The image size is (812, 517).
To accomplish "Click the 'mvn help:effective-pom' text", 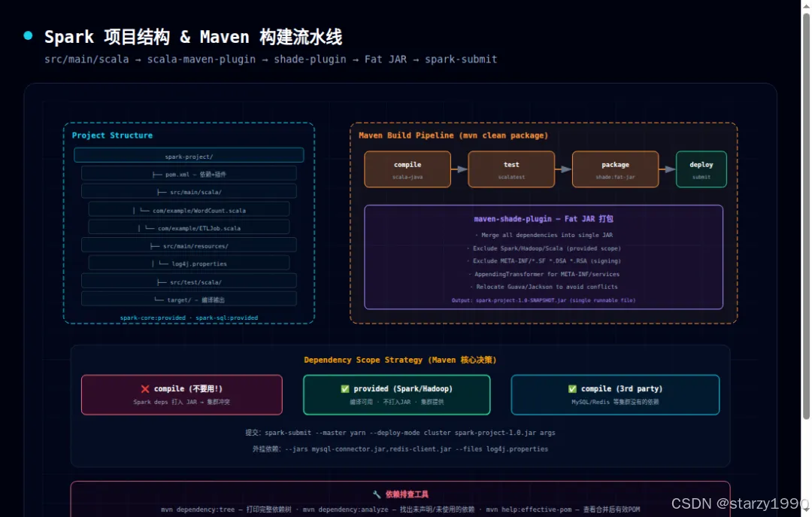I will (x=529, y=509).
